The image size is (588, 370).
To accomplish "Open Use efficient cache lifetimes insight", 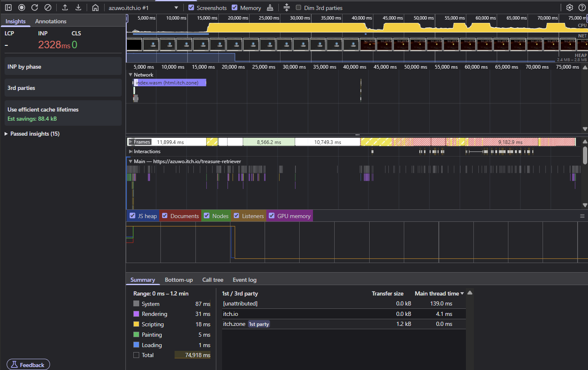I will (x=63, y=114).
